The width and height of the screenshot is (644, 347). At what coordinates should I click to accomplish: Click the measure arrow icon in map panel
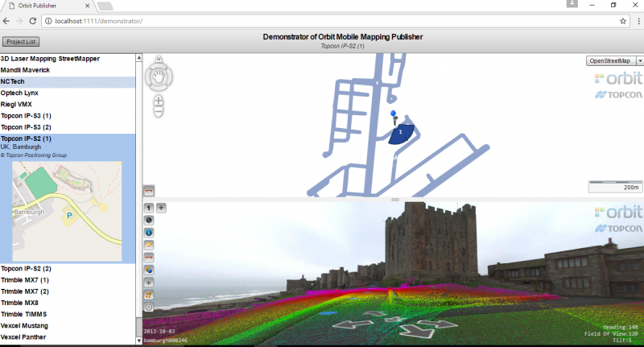click(149, 191)
